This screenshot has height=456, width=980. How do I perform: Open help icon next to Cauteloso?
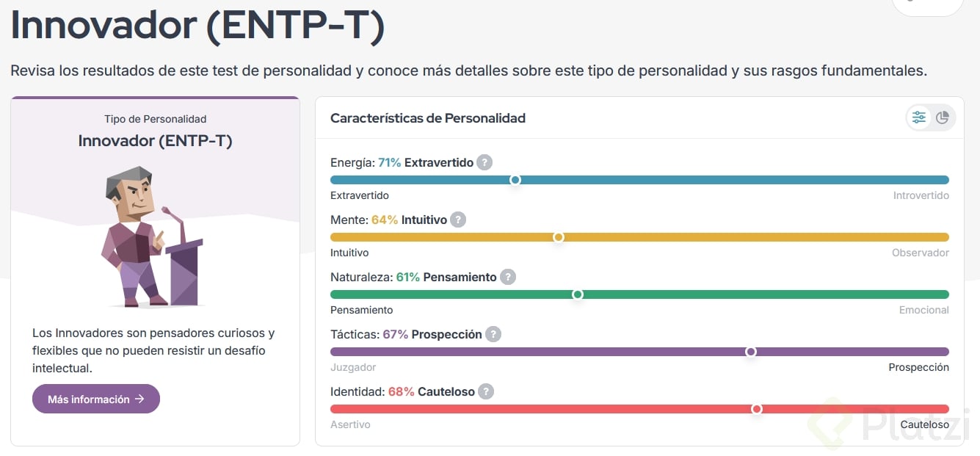click(486, 391)
